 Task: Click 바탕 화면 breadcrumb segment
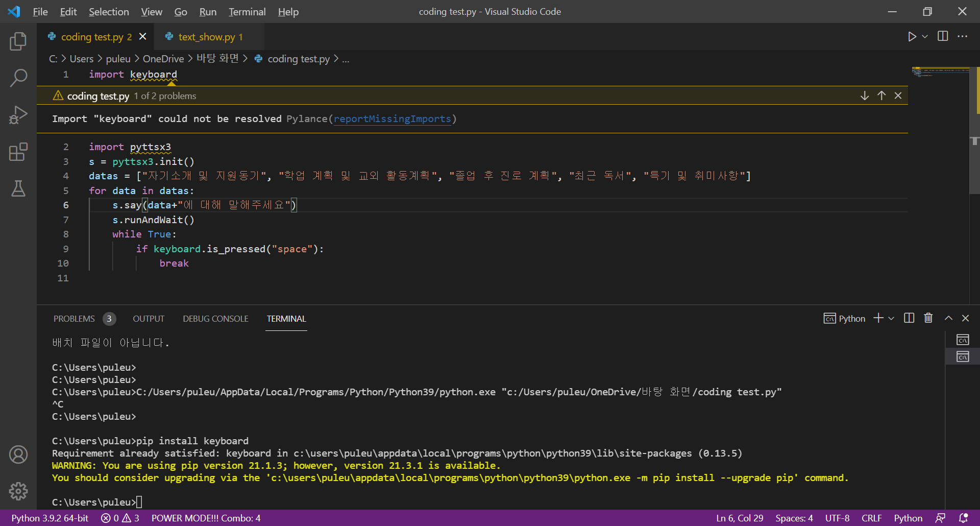tap(217, 59)
